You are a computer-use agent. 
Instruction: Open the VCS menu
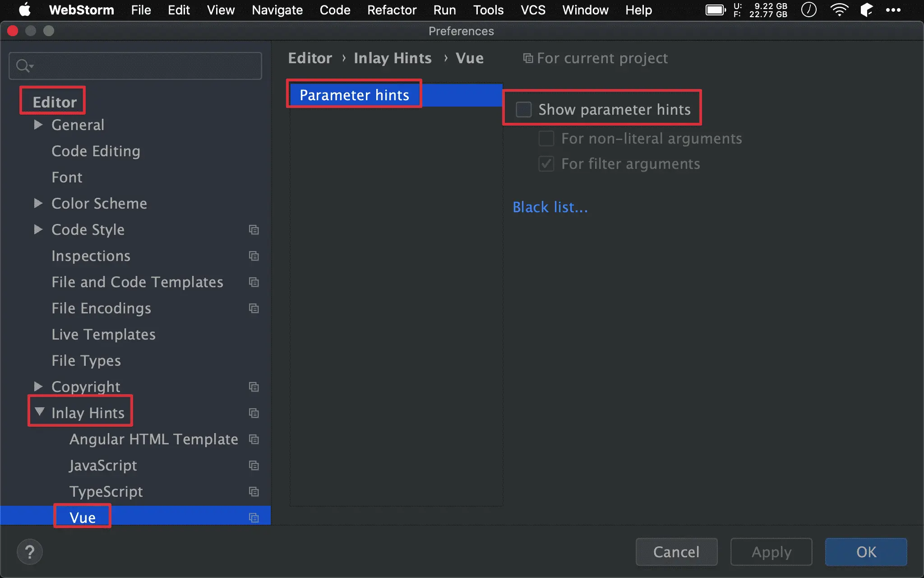(x=533, y=10)
